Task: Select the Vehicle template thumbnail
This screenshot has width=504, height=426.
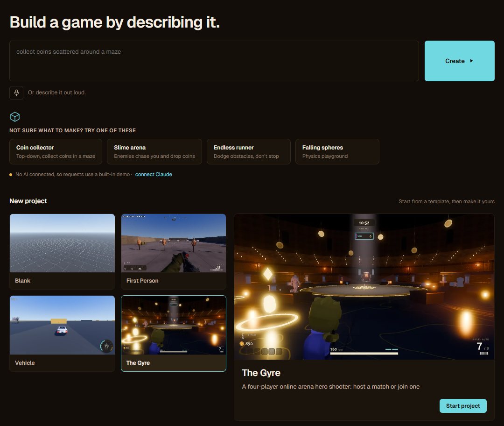Action: (63, 325)
